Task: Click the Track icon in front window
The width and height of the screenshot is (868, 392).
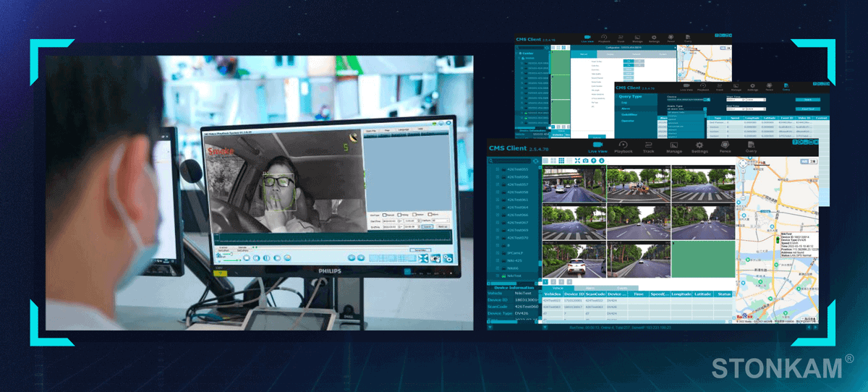Action: pyautogui.click(x=648, y=147)
